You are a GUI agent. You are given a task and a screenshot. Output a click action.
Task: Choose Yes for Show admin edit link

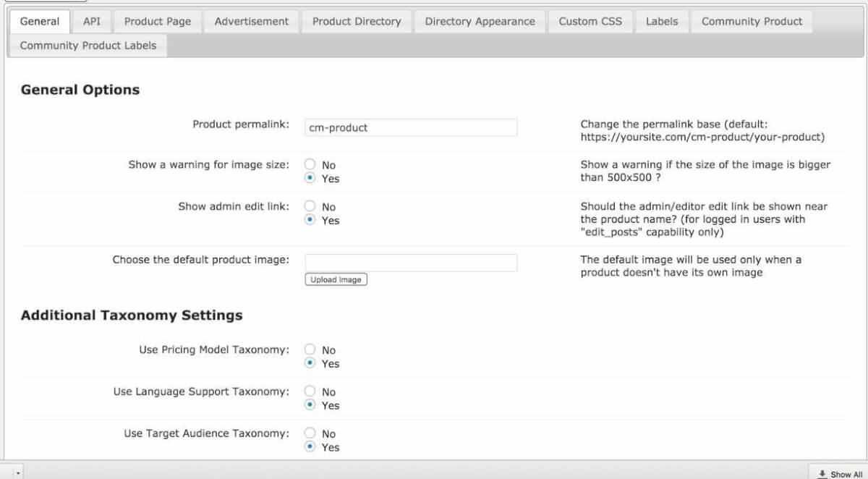(310, 220)
